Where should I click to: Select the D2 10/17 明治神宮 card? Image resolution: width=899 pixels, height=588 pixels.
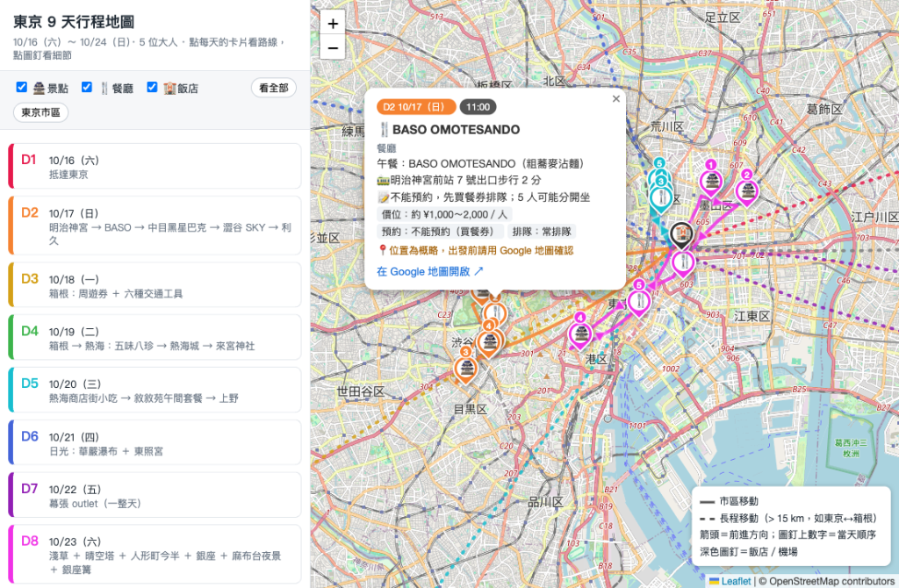155,226
